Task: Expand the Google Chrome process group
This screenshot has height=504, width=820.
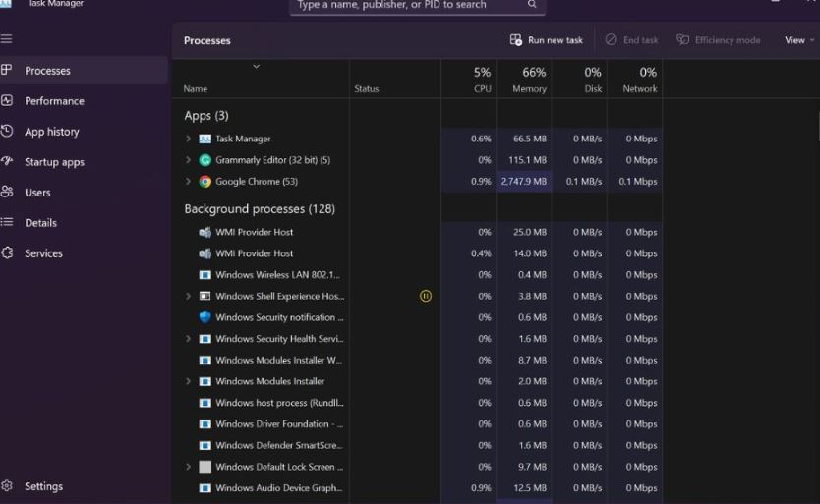Action: coord(188,182)
